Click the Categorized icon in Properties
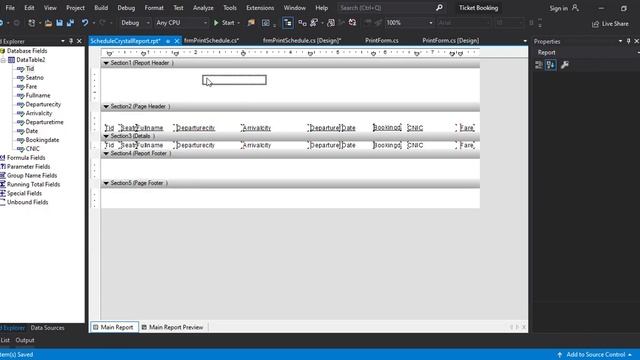This screenshot has width=640, height=360. [539, 65]
